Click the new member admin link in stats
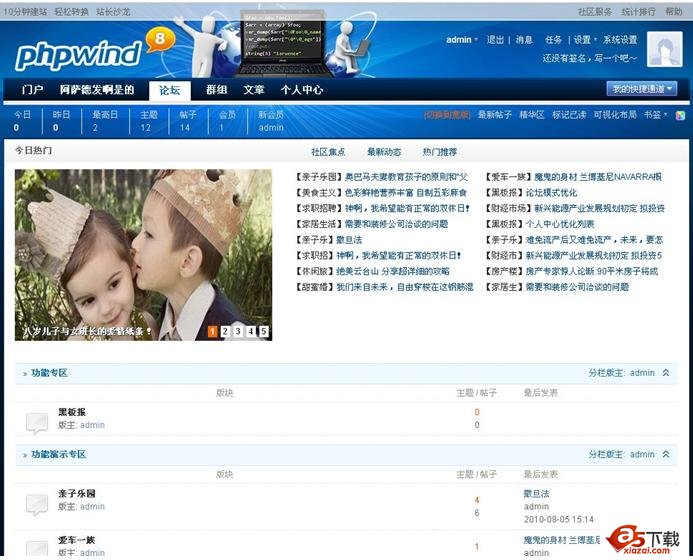 point(271,127)
